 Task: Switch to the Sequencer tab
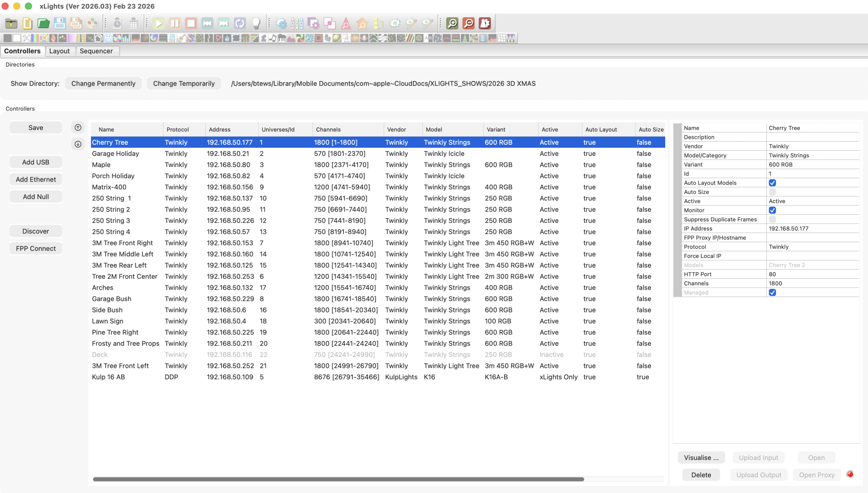point(96,51)
